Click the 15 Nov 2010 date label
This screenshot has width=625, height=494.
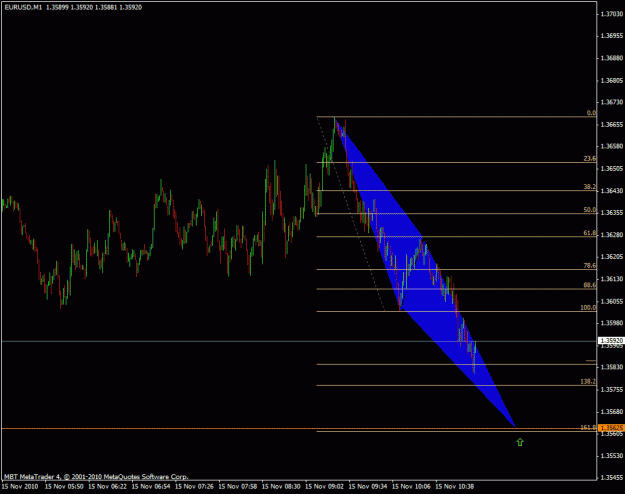tap(20, 486)
